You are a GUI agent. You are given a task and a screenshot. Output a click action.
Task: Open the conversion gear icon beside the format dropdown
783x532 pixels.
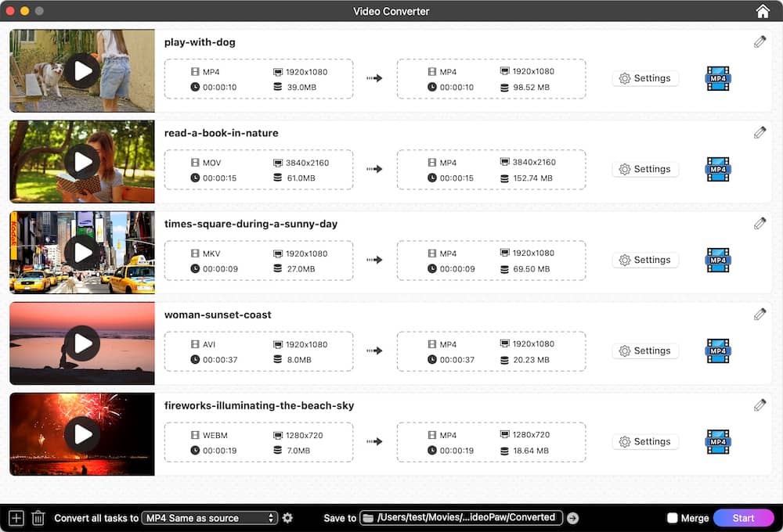click(287, 517)
